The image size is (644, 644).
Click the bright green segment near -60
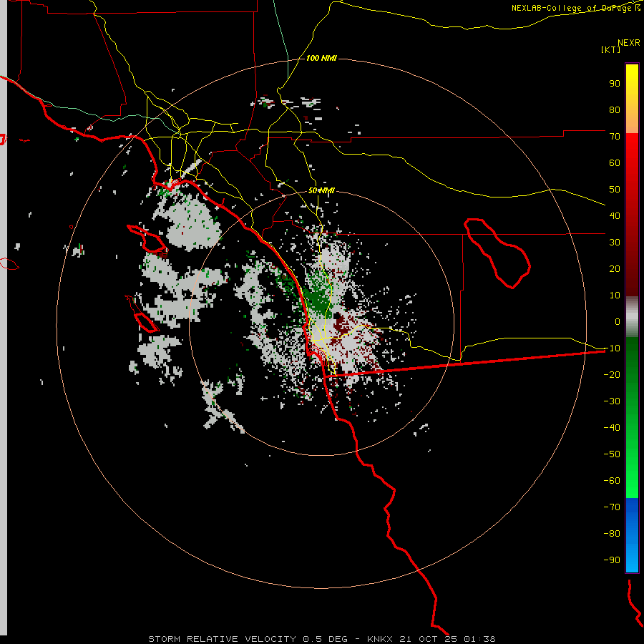point(632,481)
